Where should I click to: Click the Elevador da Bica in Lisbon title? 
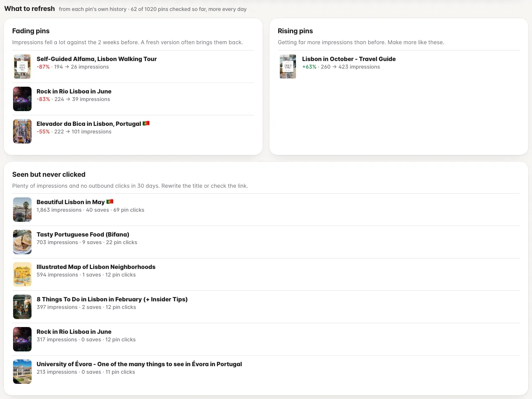tap(93, 124)
